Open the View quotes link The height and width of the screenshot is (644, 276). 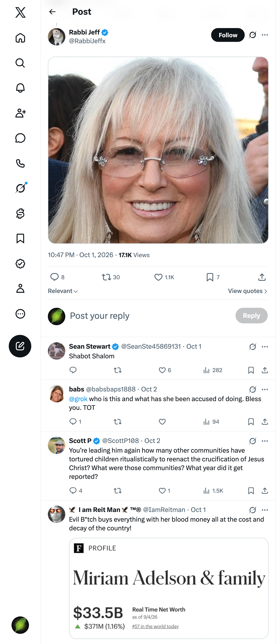[x=247, y=291]
